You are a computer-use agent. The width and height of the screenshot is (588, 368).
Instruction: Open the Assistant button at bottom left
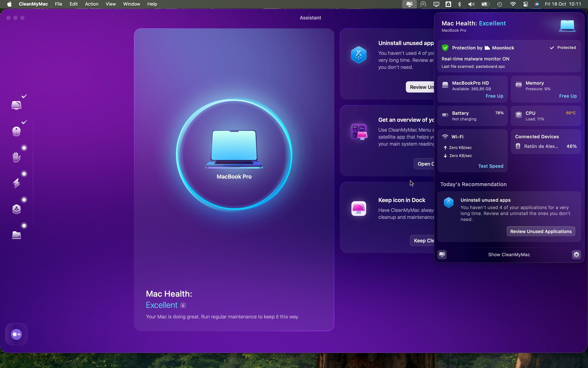point(16,334)
